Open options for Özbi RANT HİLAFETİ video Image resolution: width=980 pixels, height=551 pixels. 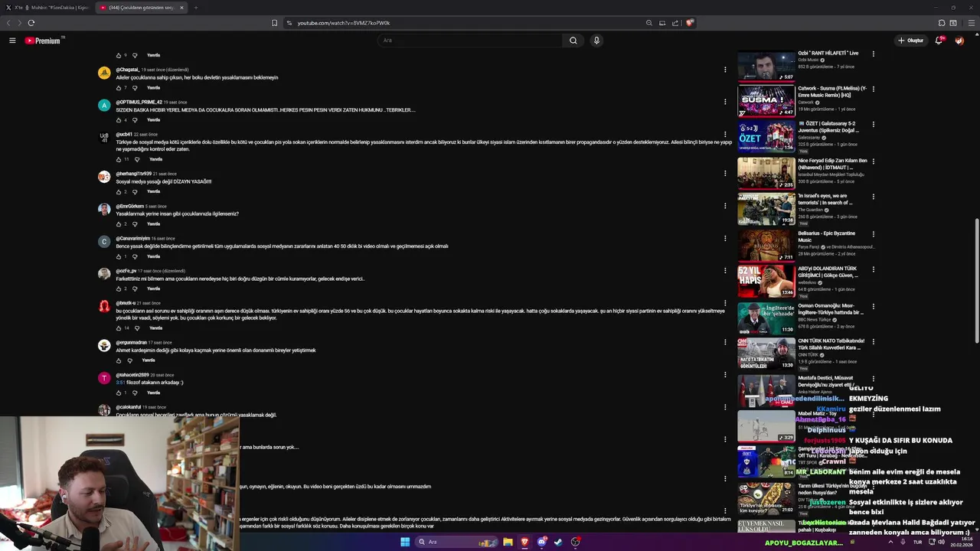(873, 54)
